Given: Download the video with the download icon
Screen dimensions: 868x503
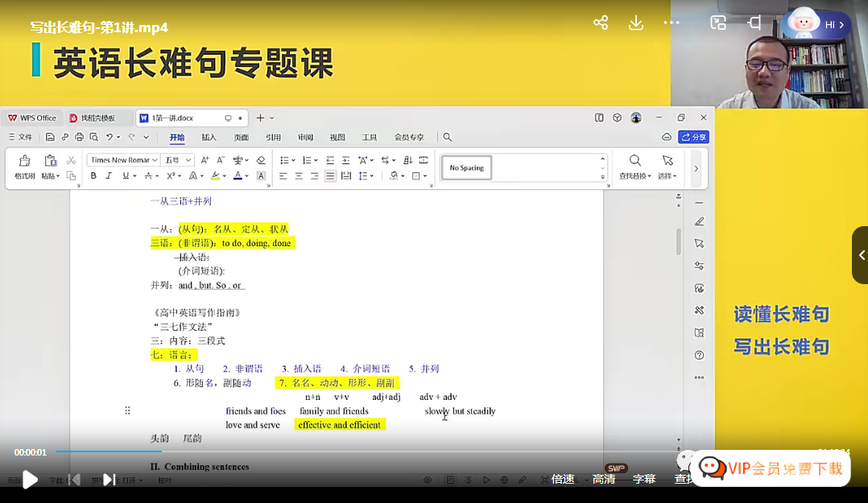Looking at the screenshot, I should [x=636, y=23].
